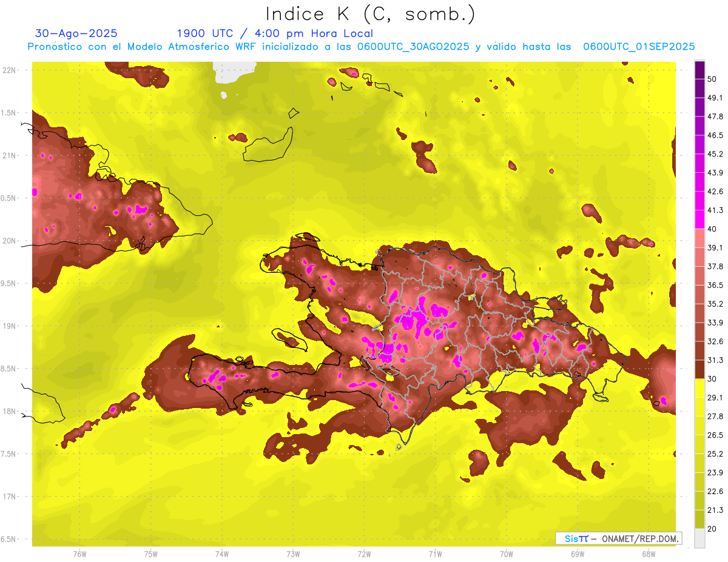The image size is (728, 562).
Task: Click the legend value 23.9
Action: [x=715, y=473]
